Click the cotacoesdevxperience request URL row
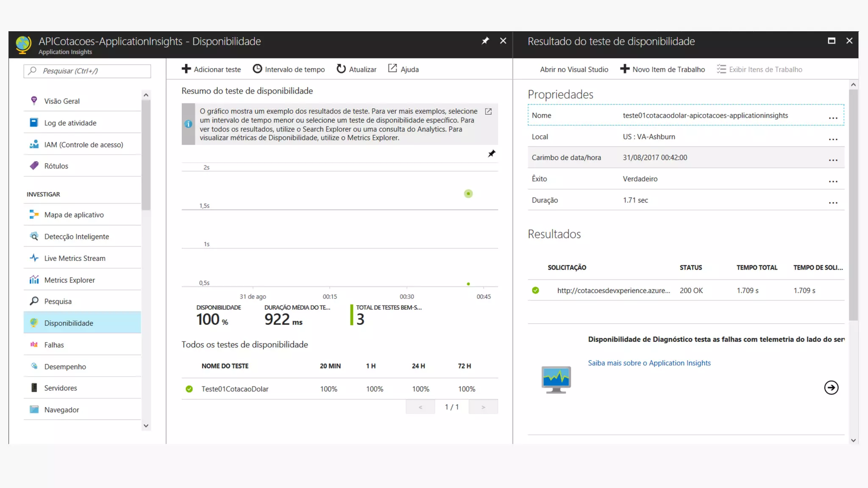868x488 pixels. pyautogui.click(x=686, y=290)
